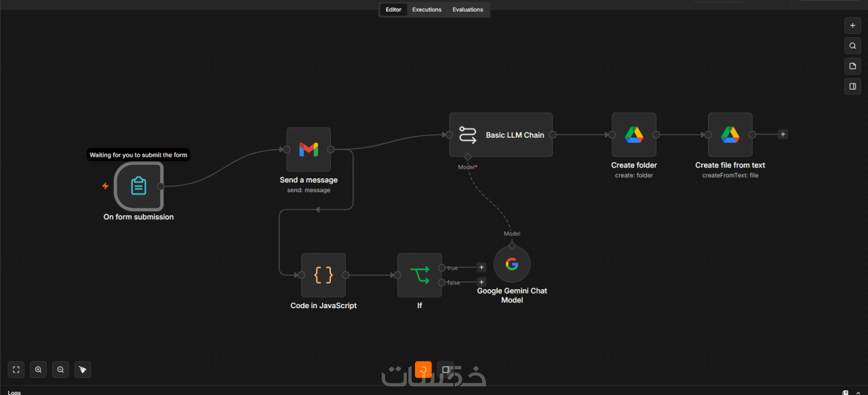This screenshot has height=395, width=868.
Task: Switch to the Editor tab
Action: coord(393,10)
